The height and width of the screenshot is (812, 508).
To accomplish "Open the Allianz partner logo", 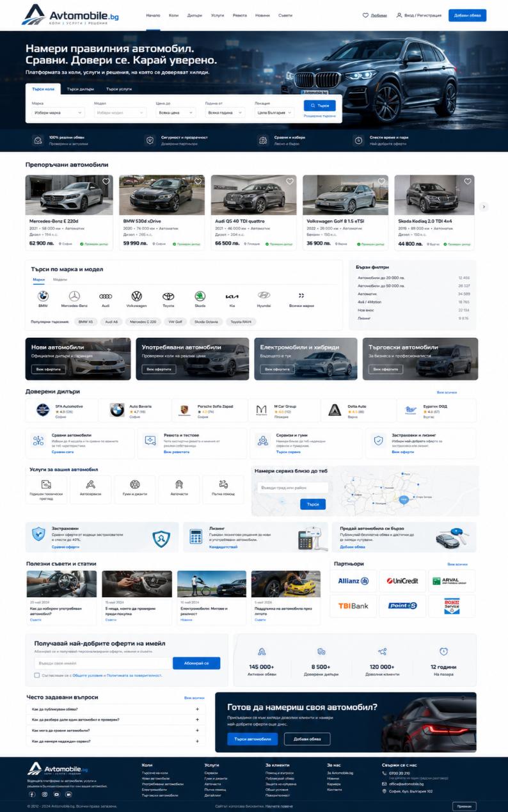I will point(353,581).
